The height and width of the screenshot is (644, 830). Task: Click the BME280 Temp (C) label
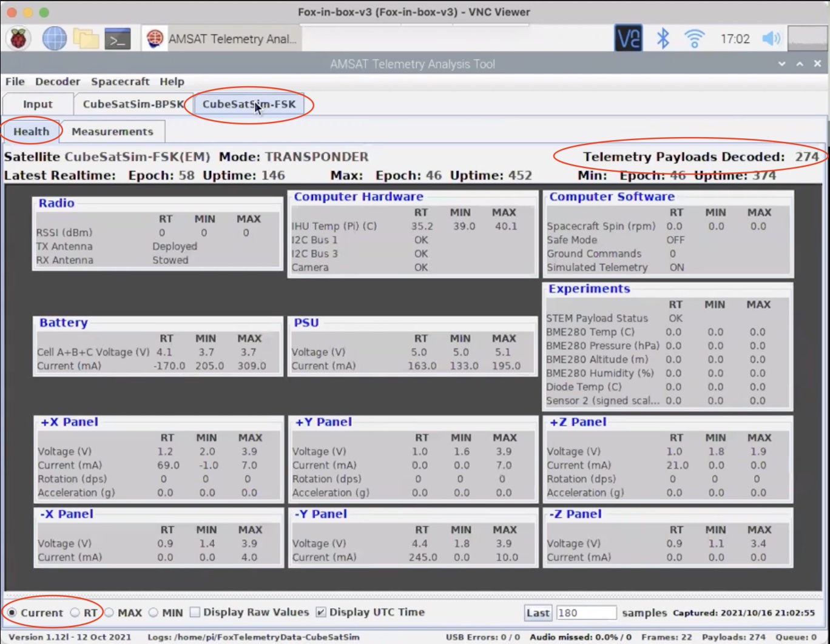coord(590,332)
